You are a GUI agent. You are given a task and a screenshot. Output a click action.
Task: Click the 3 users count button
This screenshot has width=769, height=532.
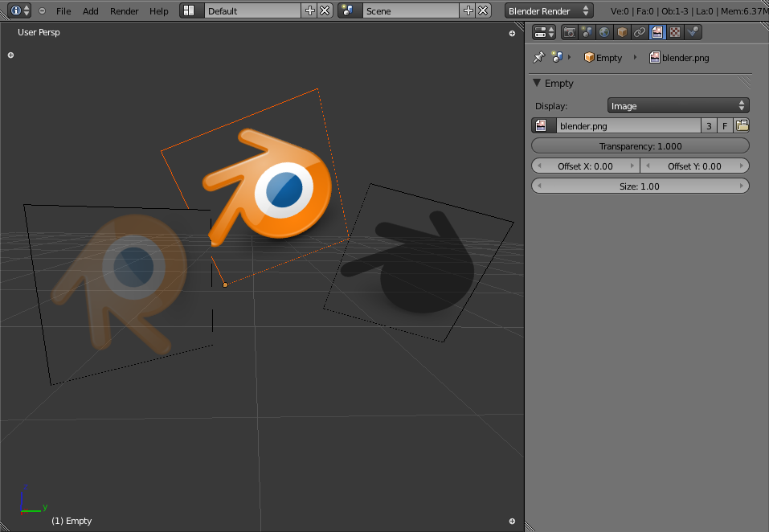[708, 125]
